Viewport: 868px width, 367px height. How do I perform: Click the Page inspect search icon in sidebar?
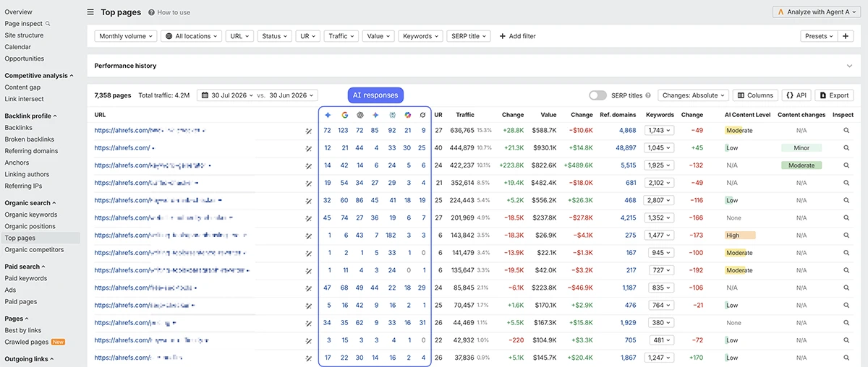click(x=48, y=24)
